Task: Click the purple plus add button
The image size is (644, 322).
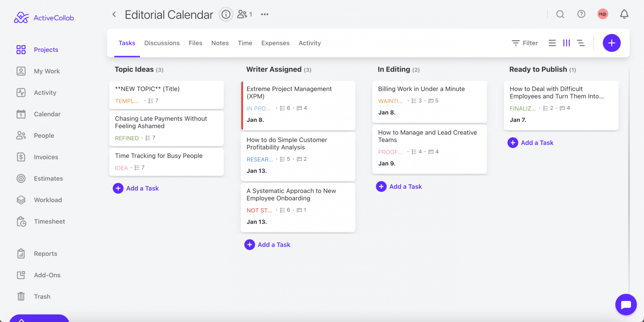Action: 611,43
